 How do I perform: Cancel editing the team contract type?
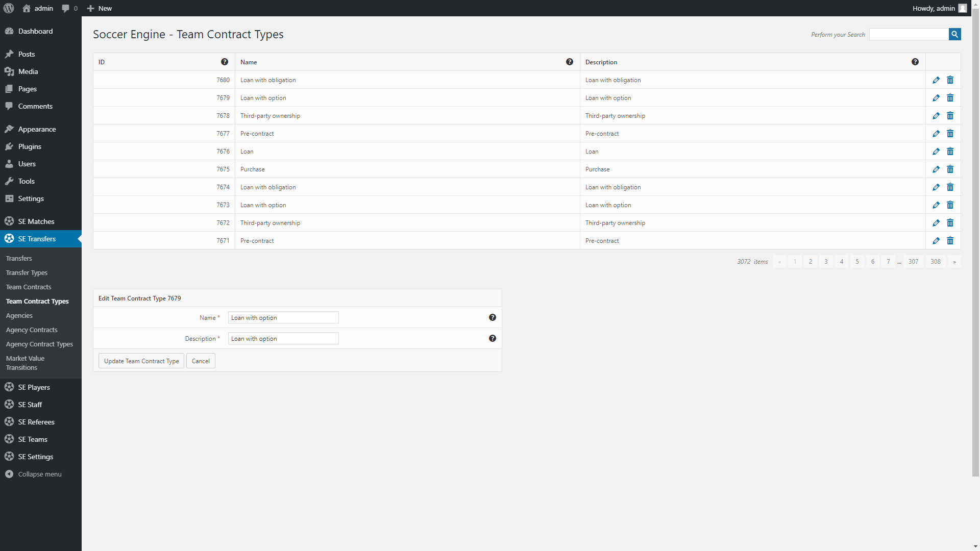(x=201, y=361)
